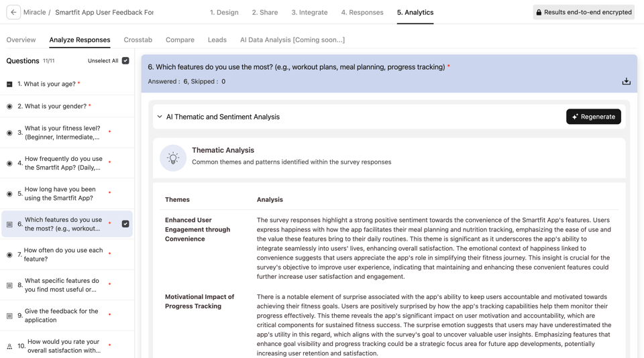This screenshot has height=358, width=644.
Task: Click the question 10 rating icon
Action: tap(9, 347)
